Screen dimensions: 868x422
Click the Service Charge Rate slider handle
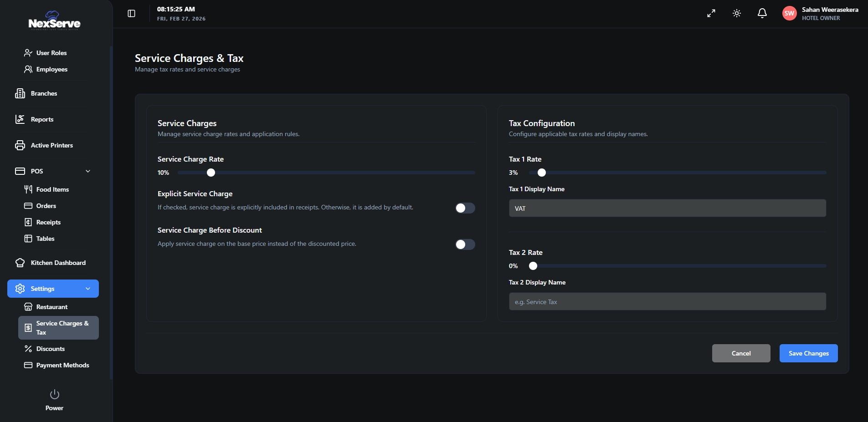211,173
